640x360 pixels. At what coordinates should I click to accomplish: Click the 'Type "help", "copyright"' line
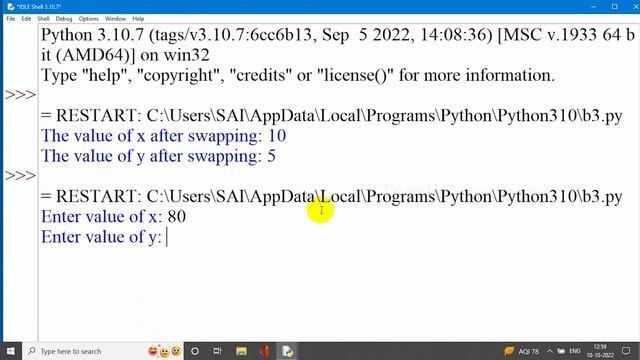click(x=298, y=76)
